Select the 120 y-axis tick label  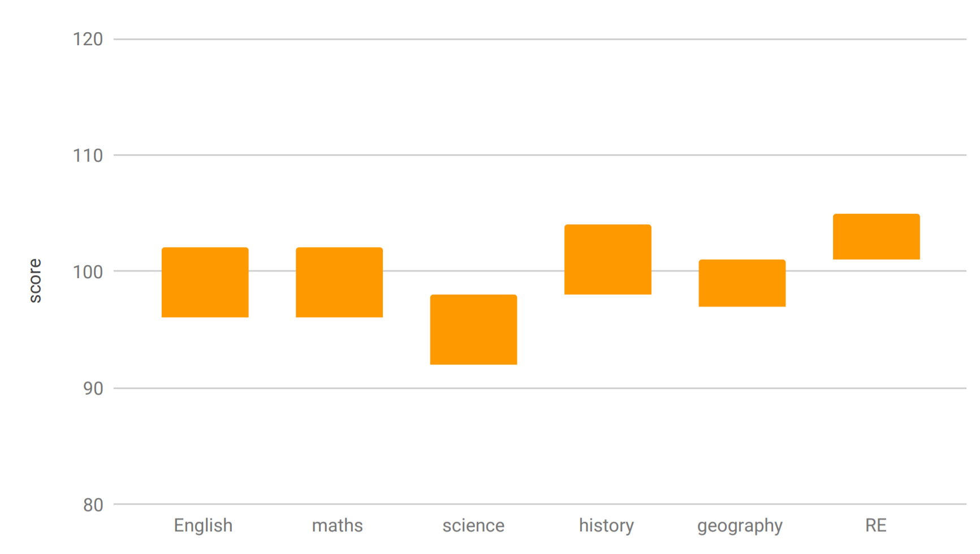tap(88, 40)
